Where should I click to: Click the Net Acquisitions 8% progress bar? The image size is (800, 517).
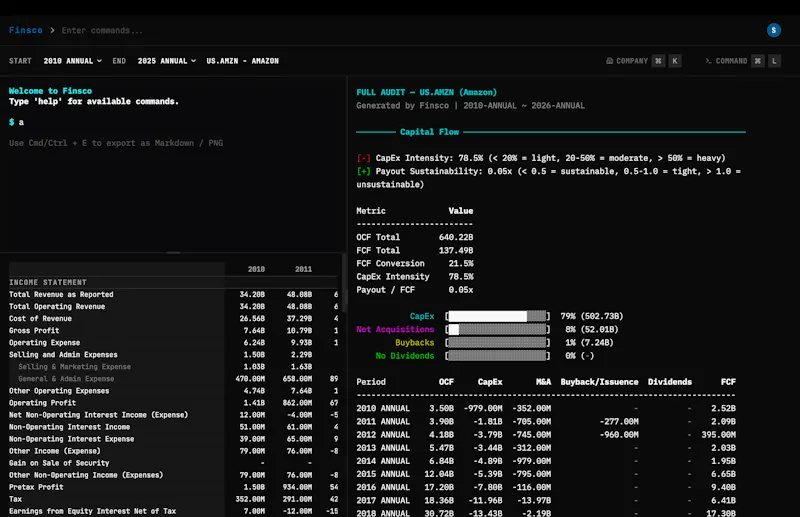(497, 330)
